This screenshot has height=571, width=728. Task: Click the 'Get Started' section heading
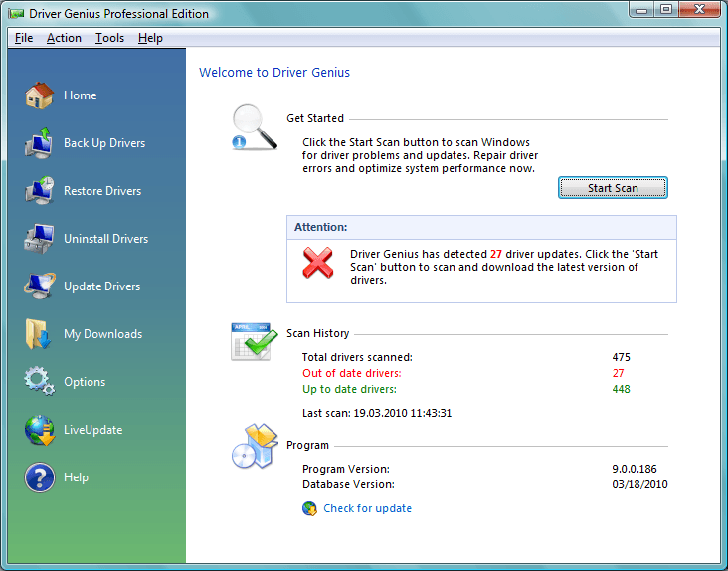315,118
